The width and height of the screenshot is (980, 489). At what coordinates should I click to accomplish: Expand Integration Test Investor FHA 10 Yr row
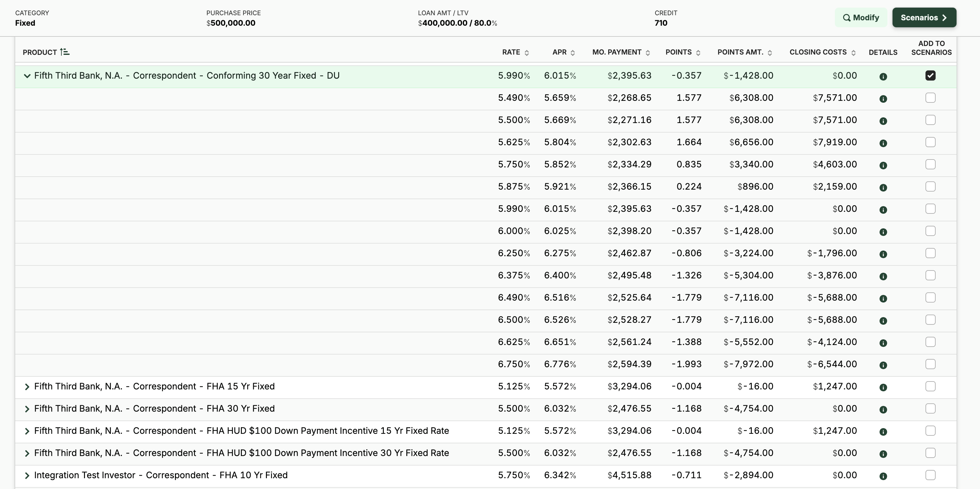tap(27, 475)
